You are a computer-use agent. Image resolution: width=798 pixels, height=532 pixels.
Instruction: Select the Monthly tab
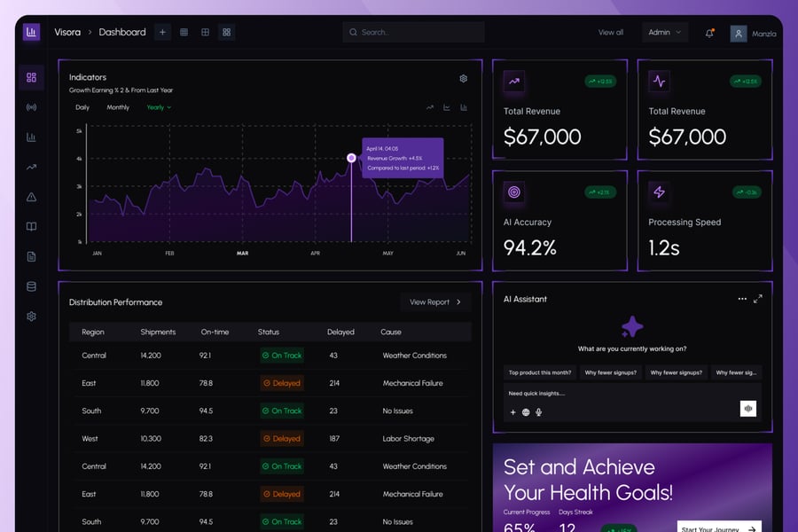pos(118,107)
